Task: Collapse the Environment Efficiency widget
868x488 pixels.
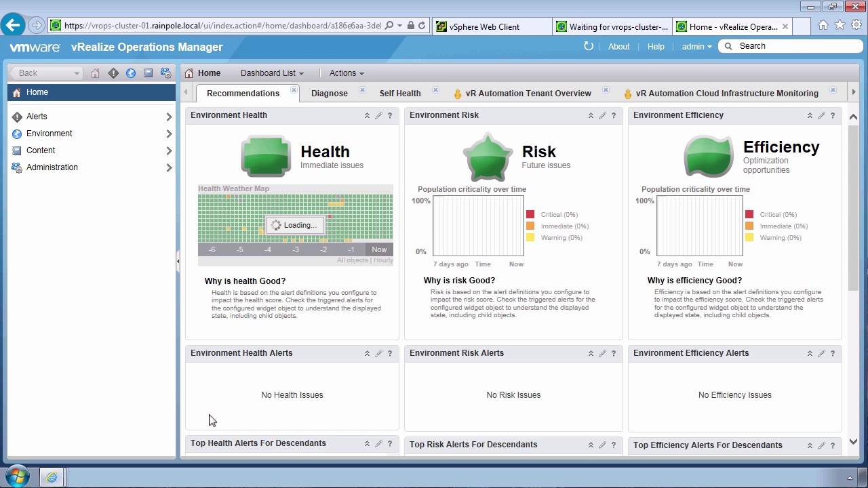Action: (x=810, y=116)
